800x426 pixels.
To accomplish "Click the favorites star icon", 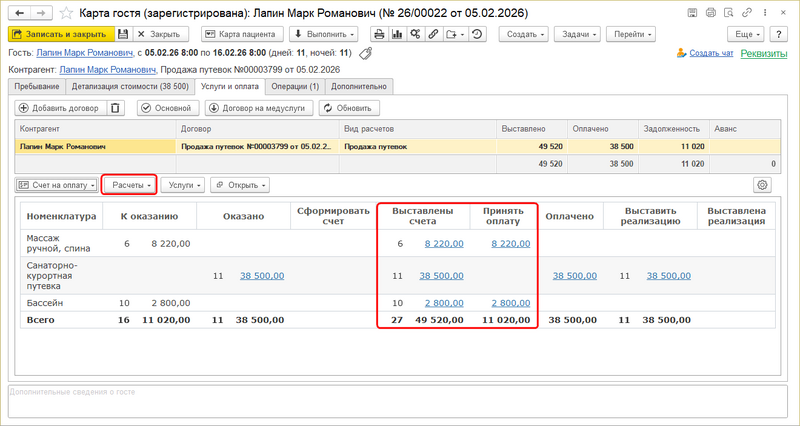I will (66, 13).
